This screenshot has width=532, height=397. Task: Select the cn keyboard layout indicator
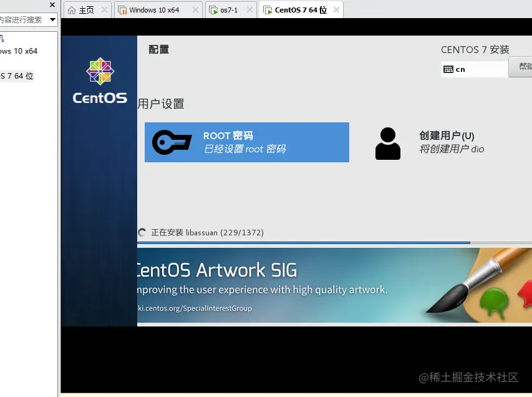tap(475, 69)
